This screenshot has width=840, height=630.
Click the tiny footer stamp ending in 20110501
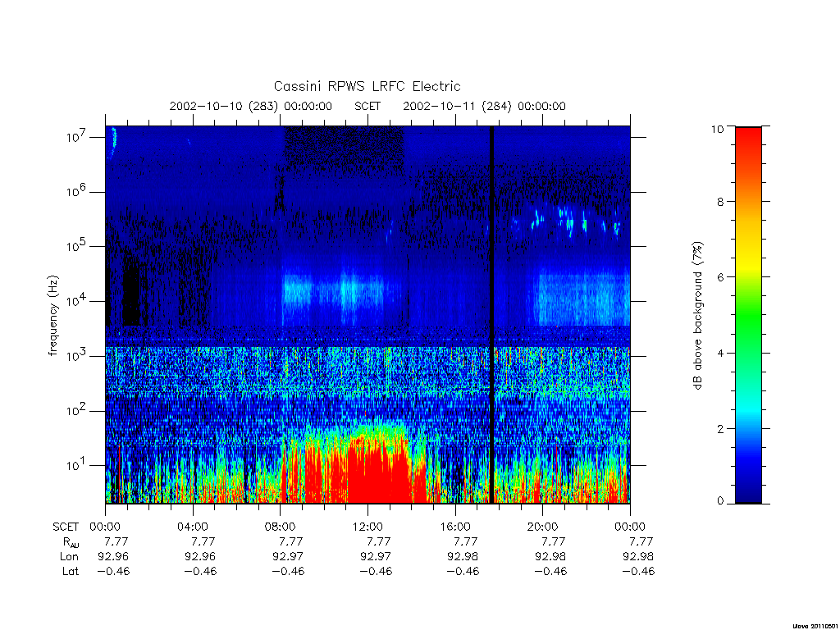[x=815, y=625]
